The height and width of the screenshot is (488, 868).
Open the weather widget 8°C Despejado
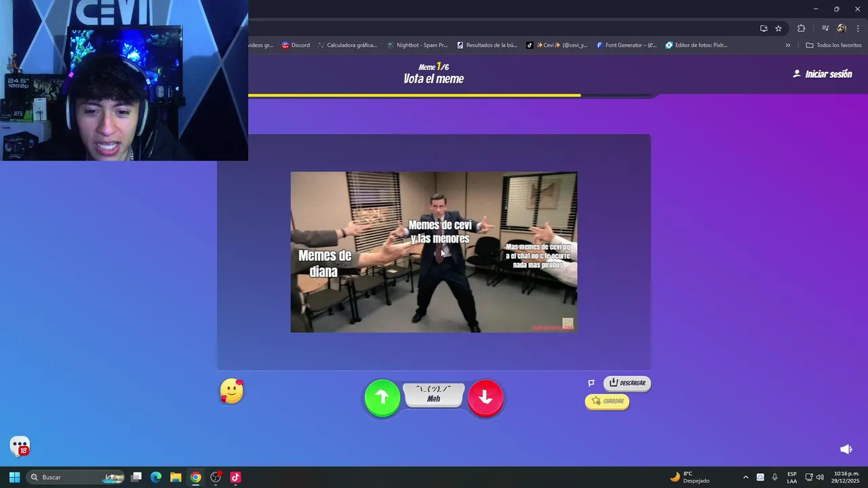pos(690,477)
